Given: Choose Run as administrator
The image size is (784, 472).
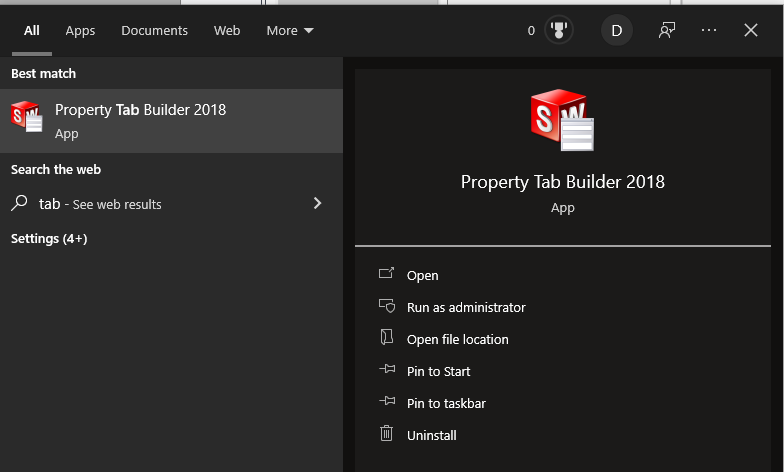Looking at the screenshot, I should (466, 308).
